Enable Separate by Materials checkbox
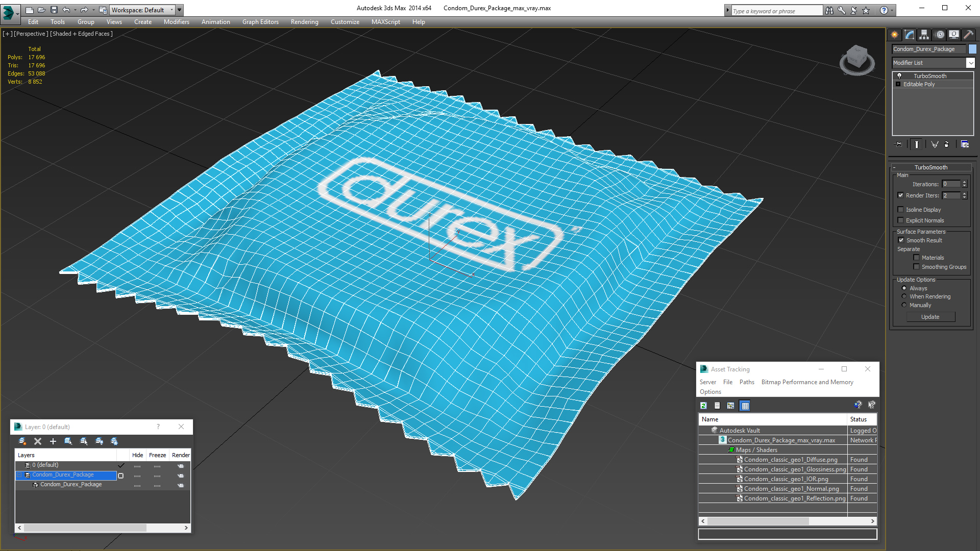The width and height of the screenshot is (980, 551). [x=916, y=258]
